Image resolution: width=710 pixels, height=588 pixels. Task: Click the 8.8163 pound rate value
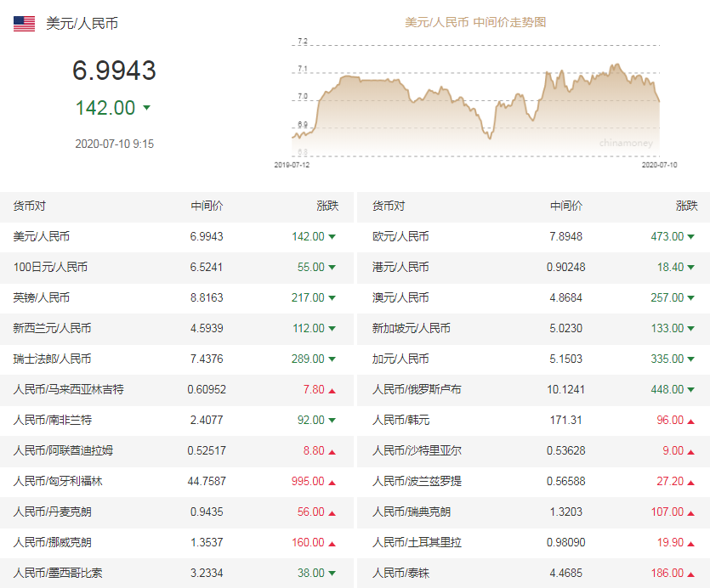coord(207,297)
